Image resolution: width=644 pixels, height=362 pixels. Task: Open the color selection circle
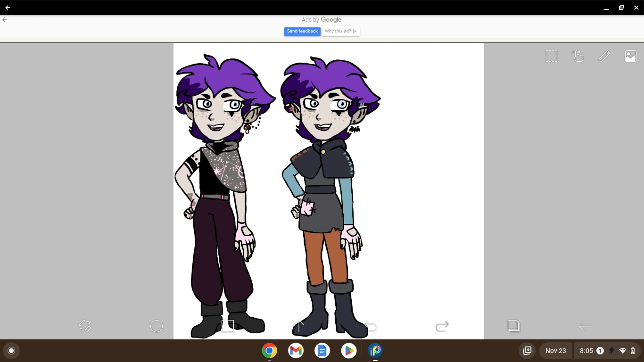click(157, 326)
